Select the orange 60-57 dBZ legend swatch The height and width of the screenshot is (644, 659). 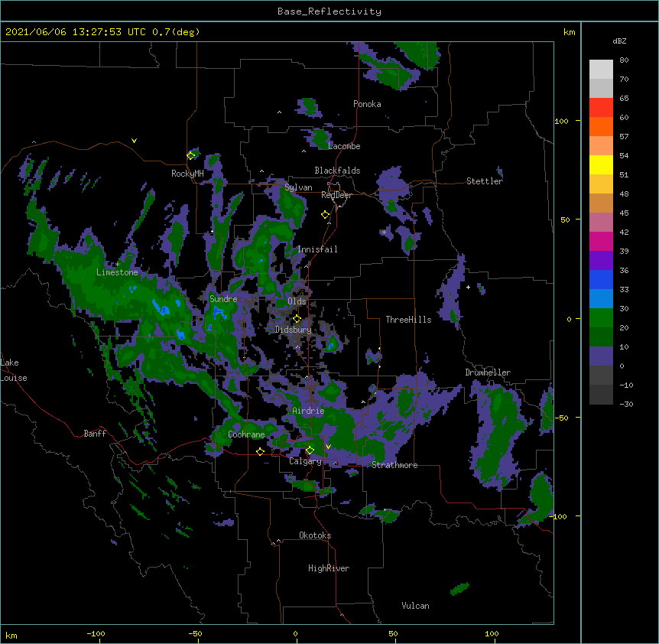[x=601, y=126]
